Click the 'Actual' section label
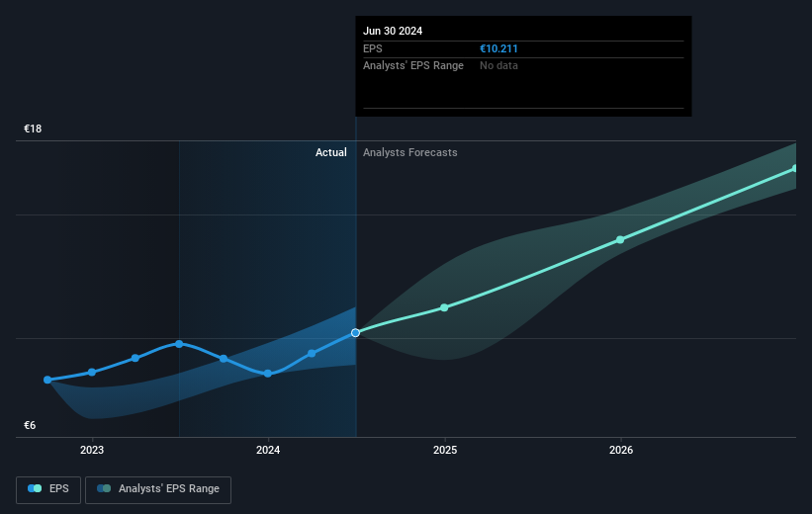The image size is (812, 514). [x=331, y=152]
